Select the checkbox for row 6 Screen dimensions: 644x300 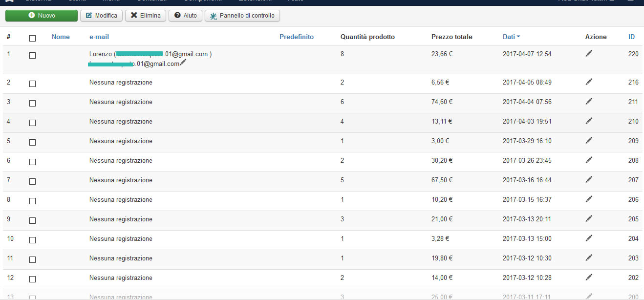click(32, 162)
